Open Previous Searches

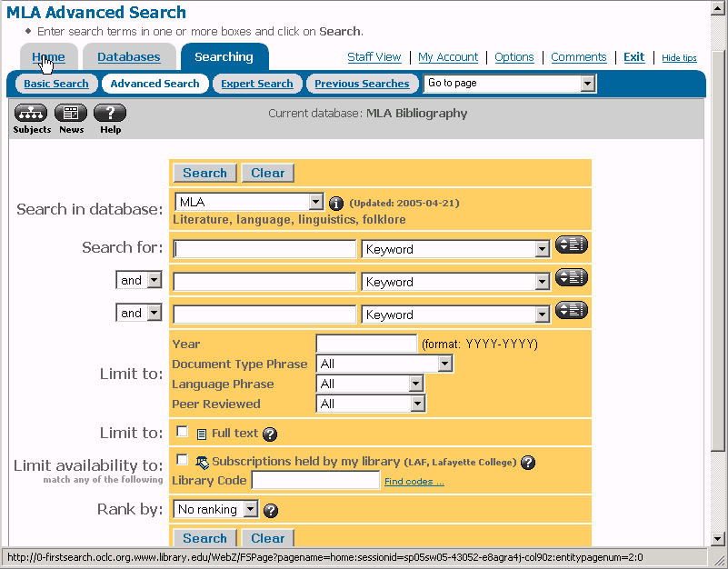[362, 84]
